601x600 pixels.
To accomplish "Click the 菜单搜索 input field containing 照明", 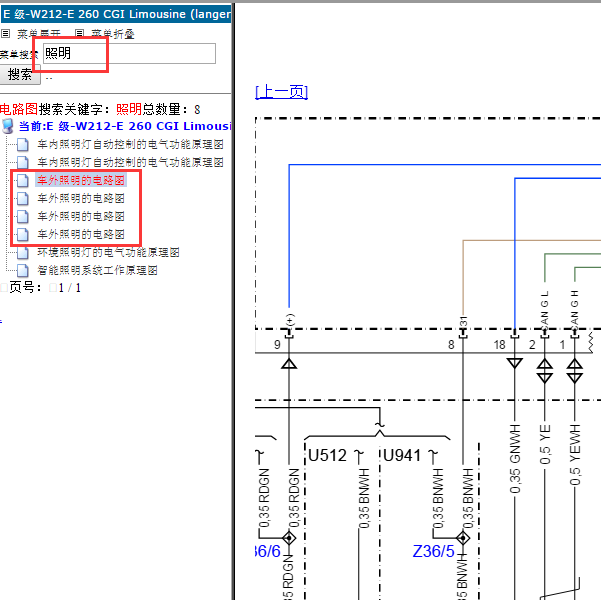I will (x=129, y=53).
